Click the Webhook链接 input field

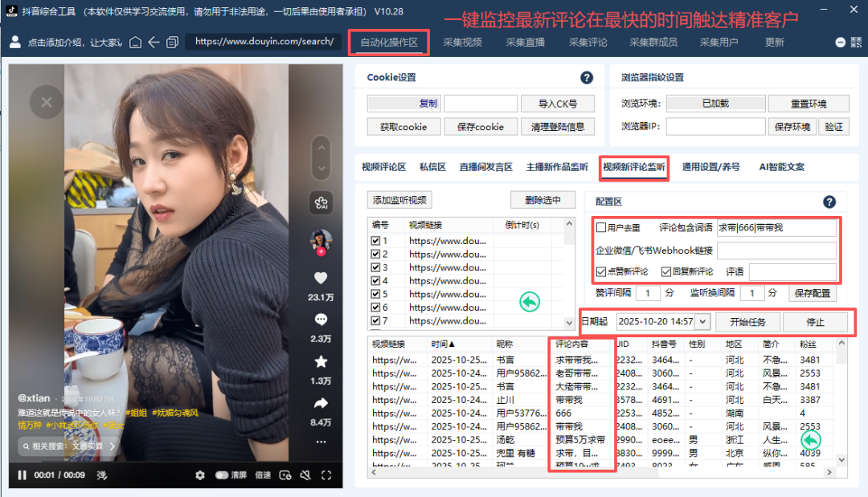pos(776,251)
